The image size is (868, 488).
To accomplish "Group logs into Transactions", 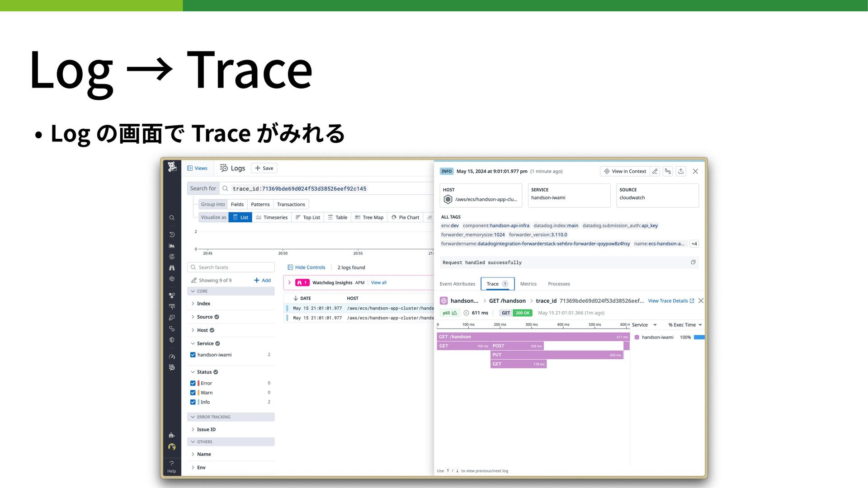I will 291,204.
